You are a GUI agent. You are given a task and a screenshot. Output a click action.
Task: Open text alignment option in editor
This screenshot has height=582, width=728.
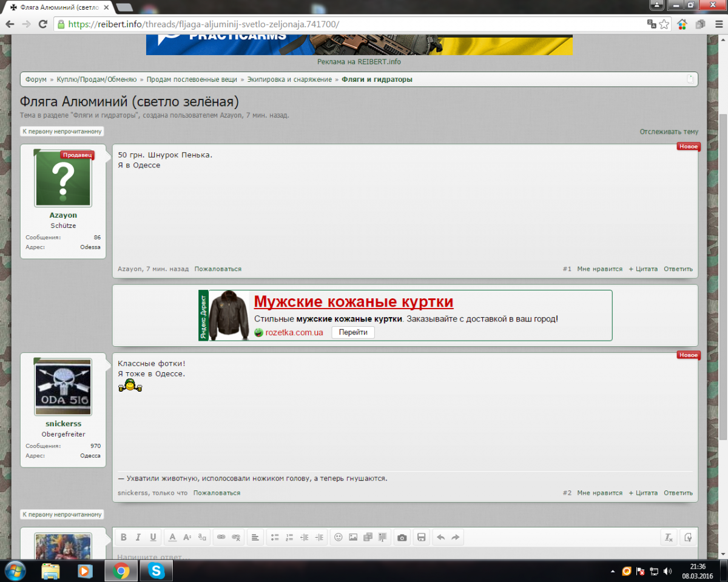click(x=255, y=537)
